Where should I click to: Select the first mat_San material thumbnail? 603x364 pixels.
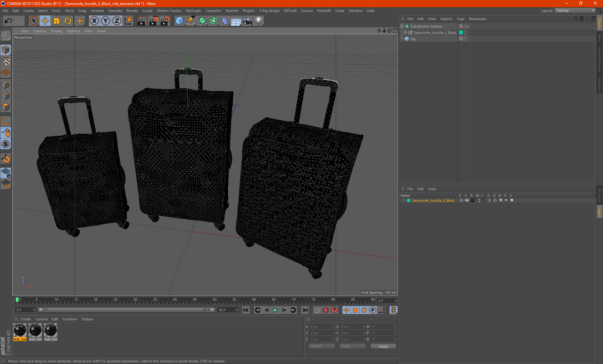pos(20,330)
